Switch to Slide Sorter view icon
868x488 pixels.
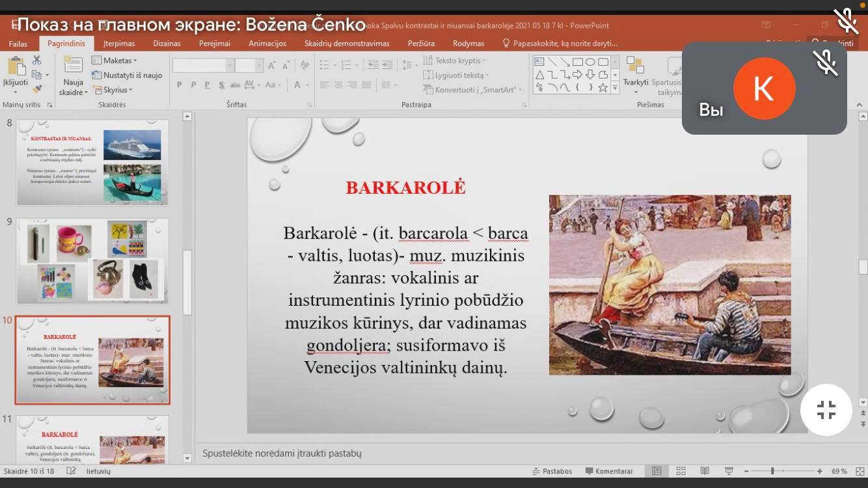pyautogui.click(x=681, y=471)
